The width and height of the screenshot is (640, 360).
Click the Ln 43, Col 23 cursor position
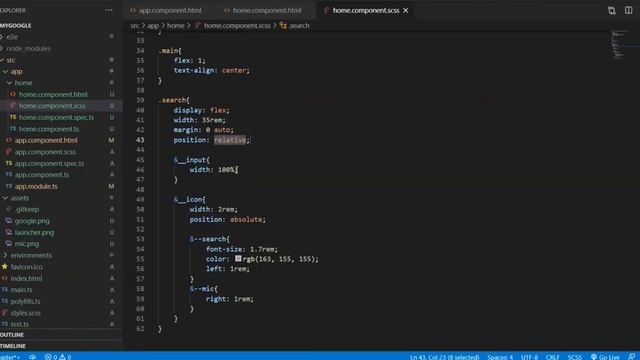[x=444, y=357]
